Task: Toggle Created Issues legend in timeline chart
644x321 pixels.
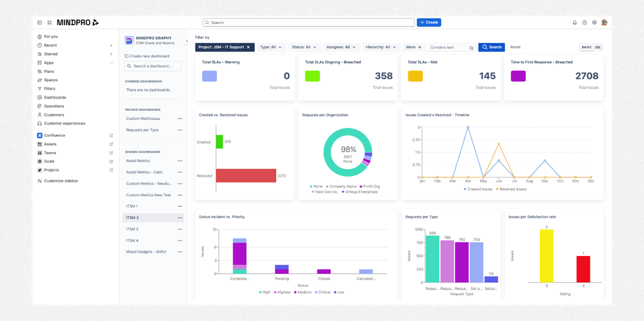Action: pyautogui.click(x=478, y=190)
